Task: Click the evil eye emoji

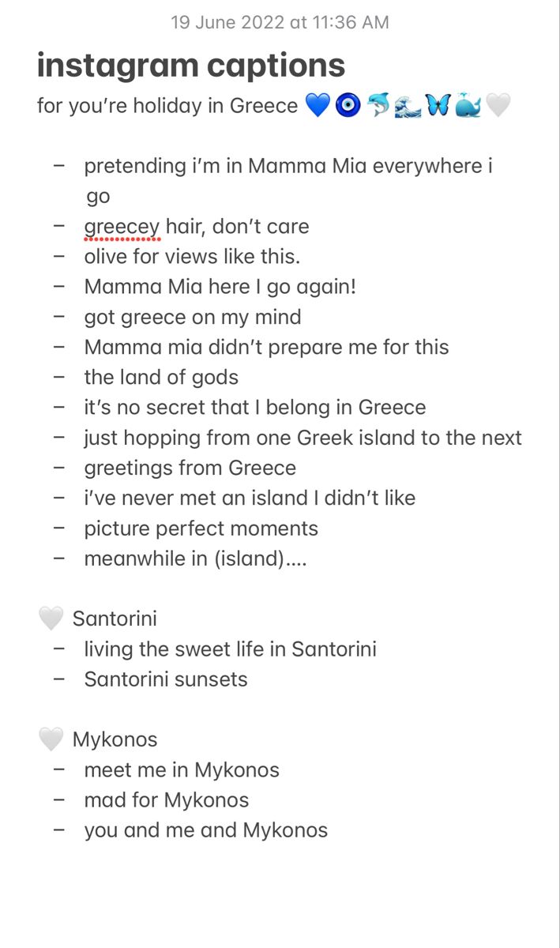Action: [x=348, y=106]
